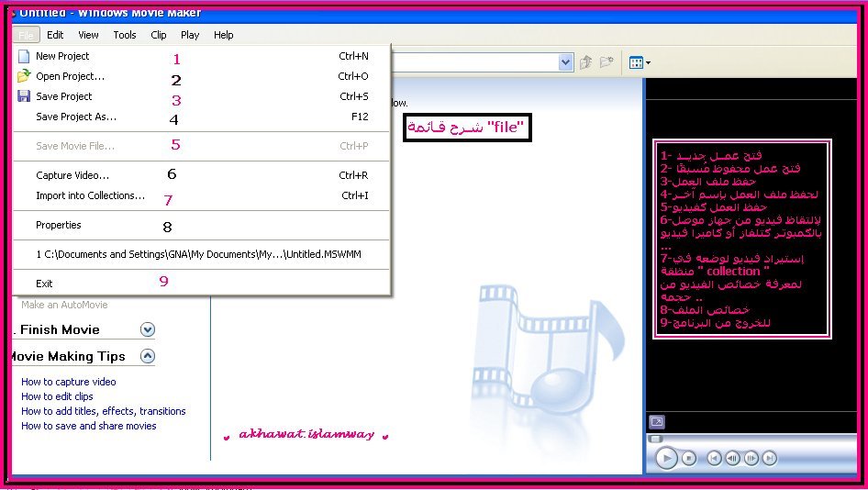This screenshot has width=868, height=490.
Task: Open recent file Untitled.MSWMM from File menu
Action: 202,254
